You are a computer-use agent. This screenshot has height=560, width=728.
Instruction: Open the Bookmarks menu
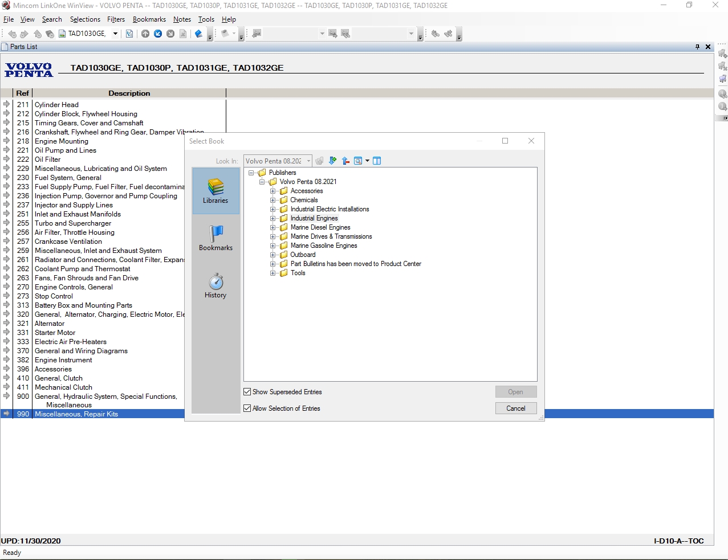(x=149, y=19)
